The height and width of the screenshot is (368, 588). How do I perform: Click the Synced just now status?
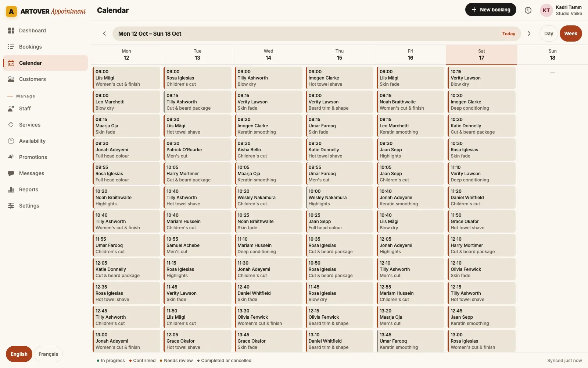(x=564, y=361)
